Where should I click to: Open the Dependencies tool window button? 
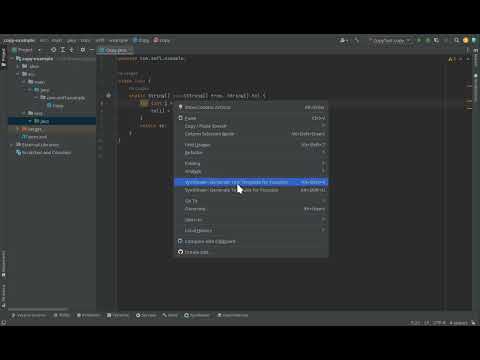[233, 315]
